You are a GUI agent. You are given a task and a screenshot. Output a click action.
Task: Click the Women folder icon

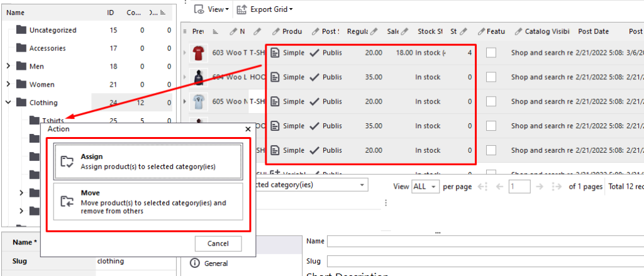[21, 84]
